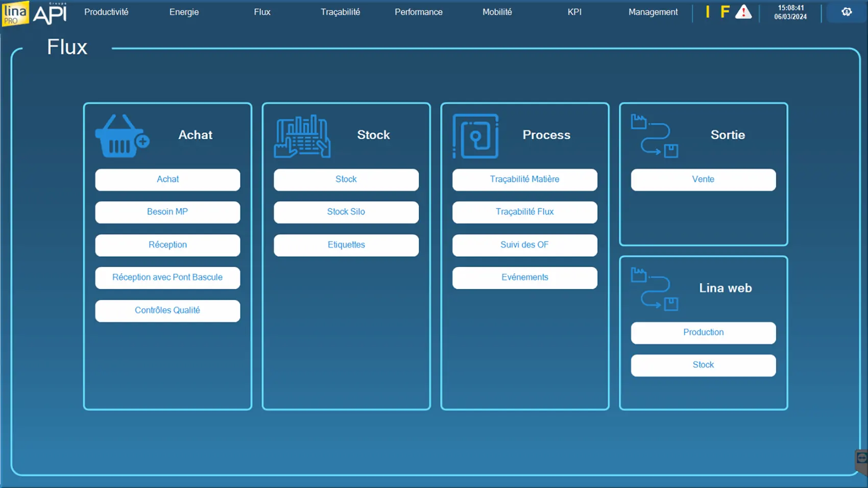The image size is (868, 488).
Task: Select the Management menu item
Action: coord(653,12)
